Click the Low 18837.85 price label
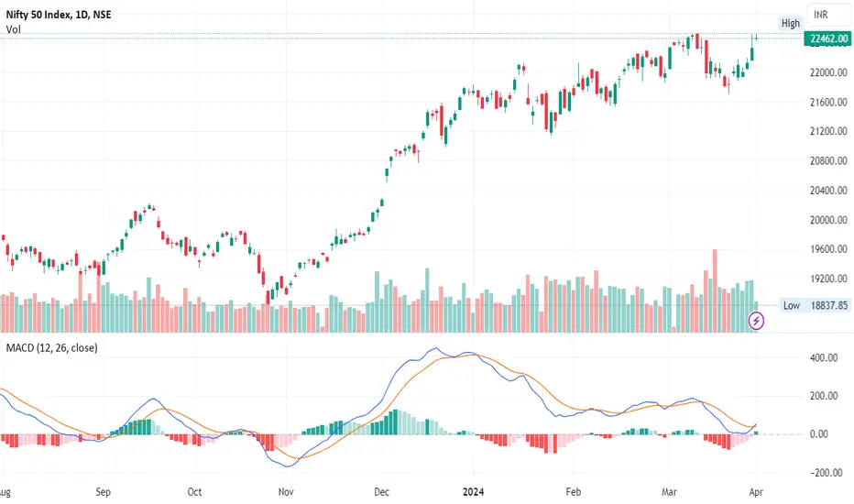The width and height of the screenshot is (854, 504). (x=816, y=305)
